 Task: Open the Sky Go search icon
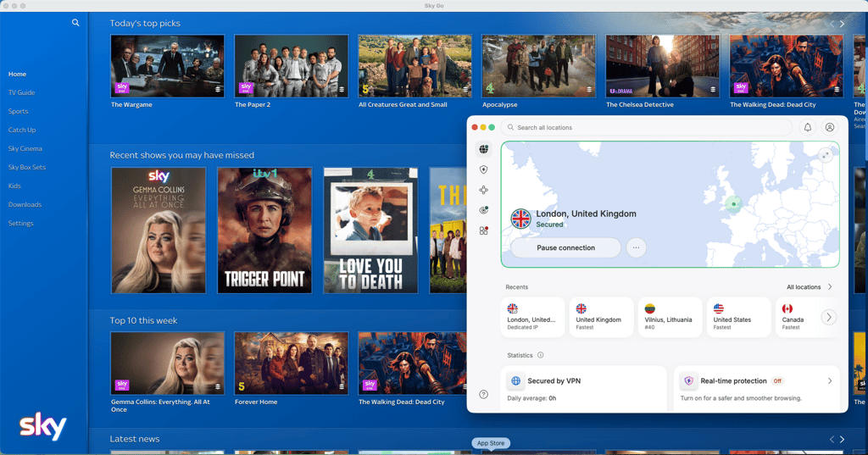tap(75, 23)
